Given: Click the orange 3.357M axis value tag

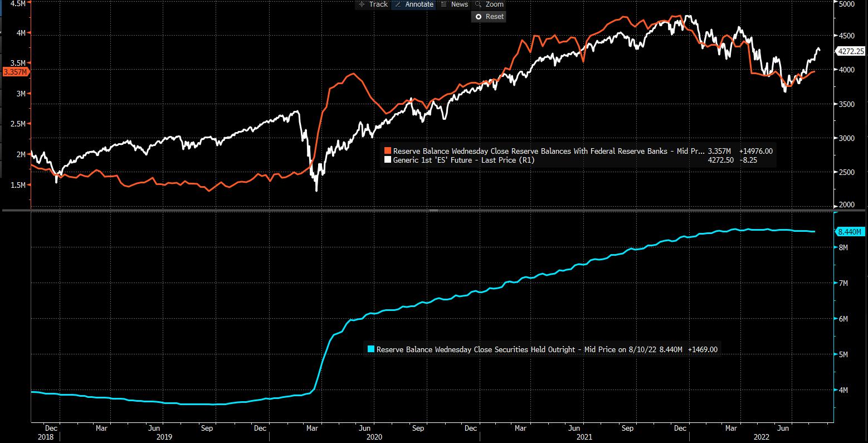Looking at the screenshot, I should [15, 72].
